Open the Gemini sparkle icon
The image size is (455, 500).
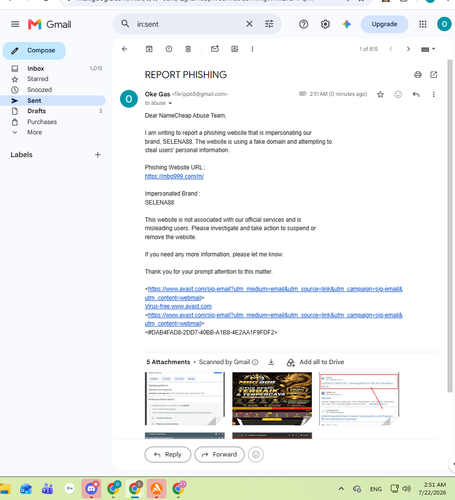347,24
